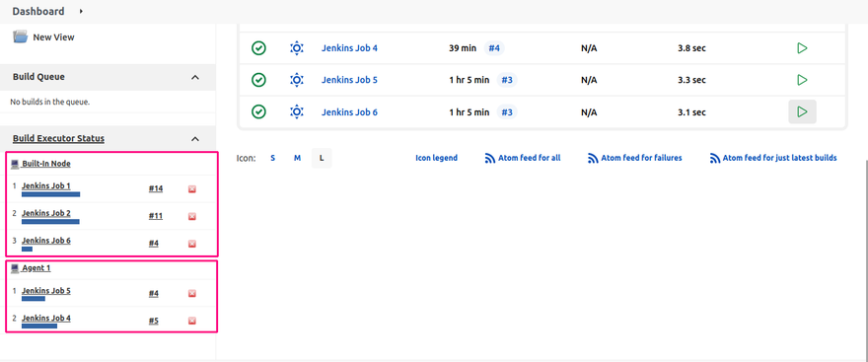
Task: Open Jenkins Job 6 in the jobs table
Action: 349,112
